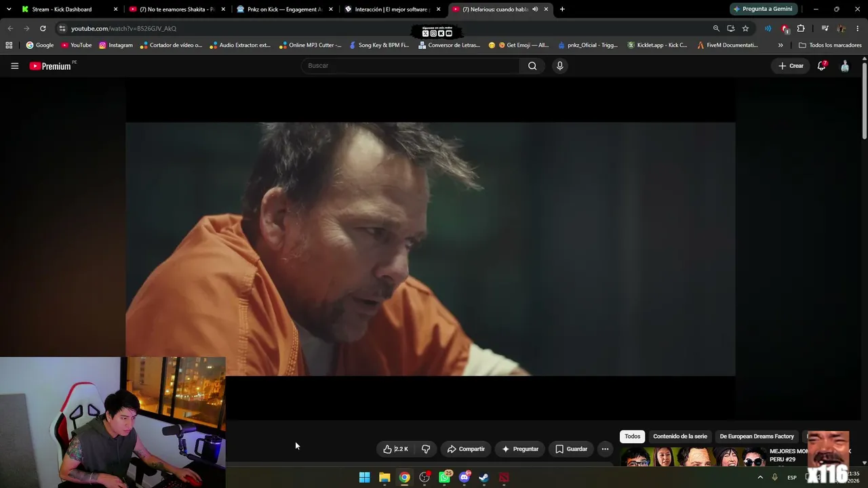Image resolution: width=868 pixels, height=488 pixels.
Task: Focus the YouTube Buscar search field
Action: (x=410, y=66)
